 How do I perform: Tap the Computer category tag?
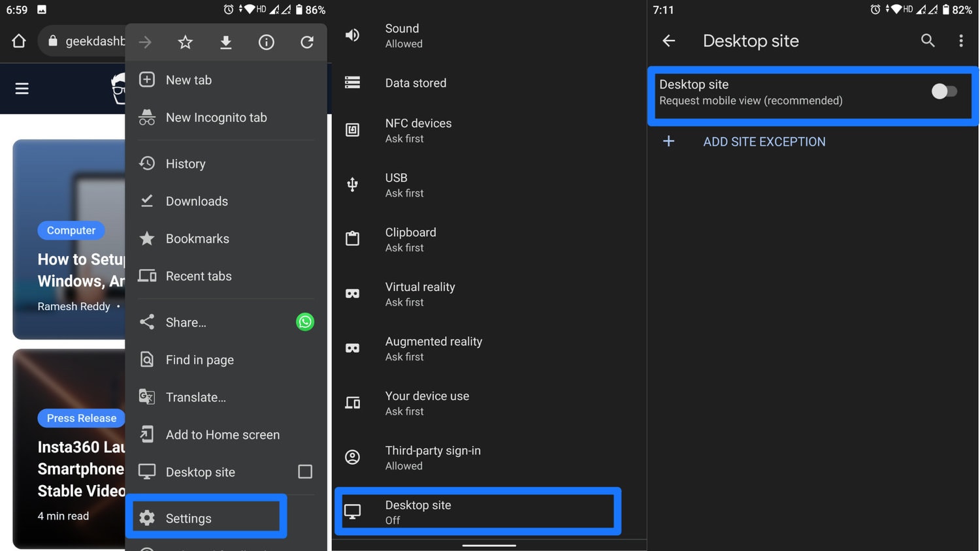[x=71, y=230]
